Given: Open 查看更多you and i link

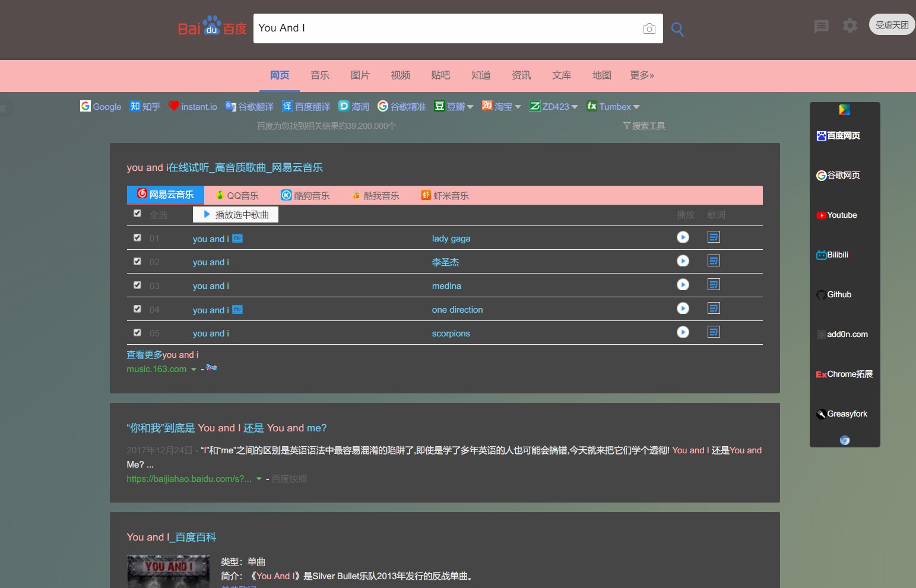Looking at the screenshot, I should pos(163,355).
